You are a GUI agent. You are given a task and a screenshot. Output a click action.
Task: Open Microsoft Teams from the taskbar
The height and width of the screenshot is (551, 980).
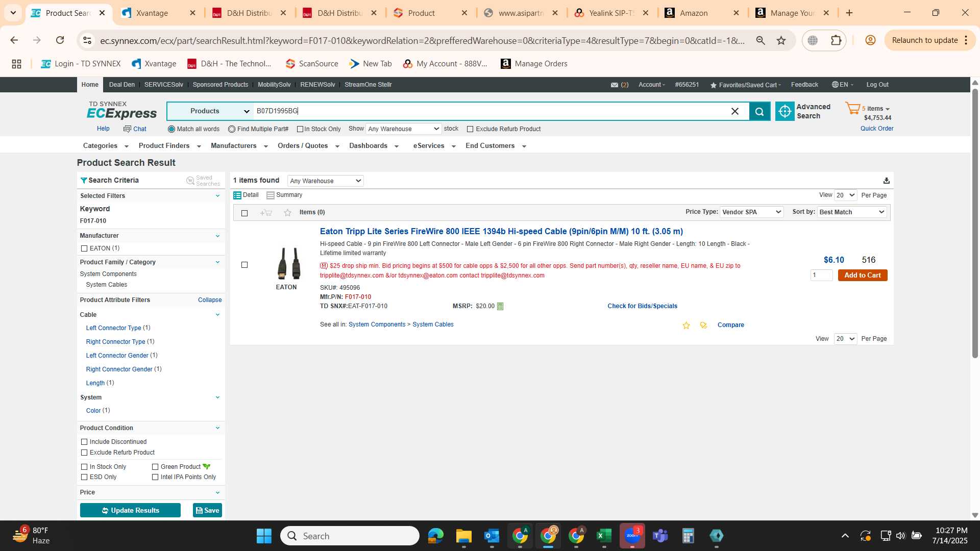tap(660, 536)
